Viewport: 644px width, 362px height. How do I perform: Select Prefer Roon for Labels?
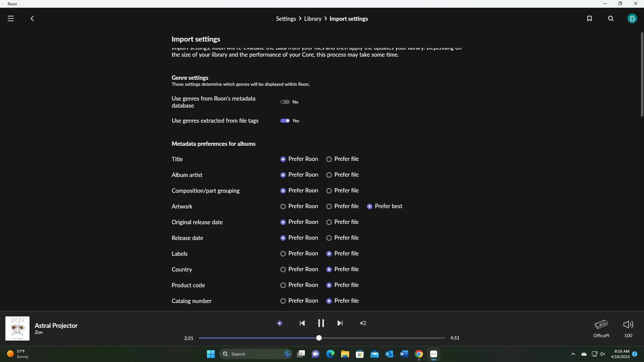coord(283,254)
